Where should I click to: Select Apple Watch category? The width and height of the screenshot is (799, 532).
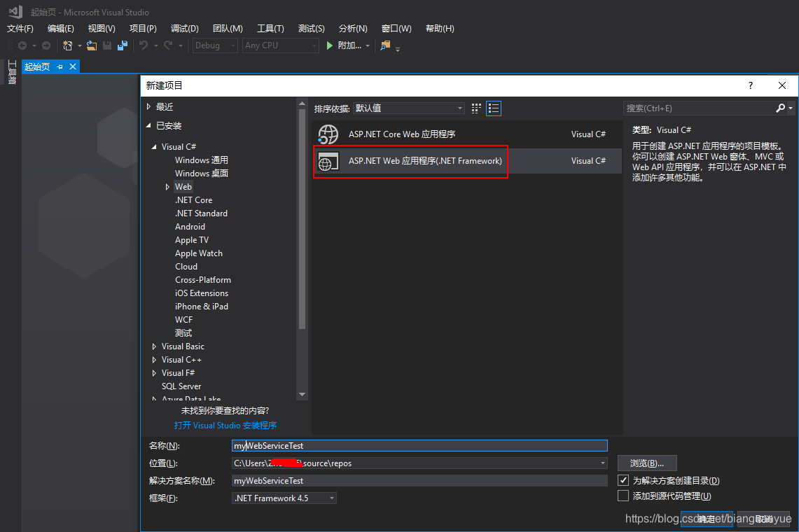199,253
